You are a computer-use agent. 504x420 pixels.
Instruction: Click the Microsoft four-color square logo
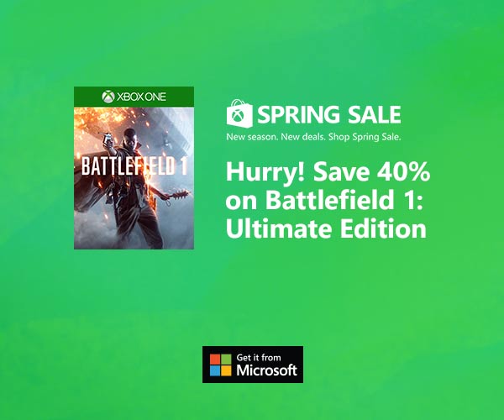click(220, 365)
